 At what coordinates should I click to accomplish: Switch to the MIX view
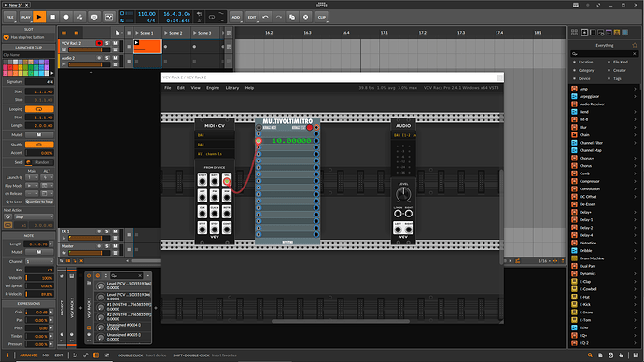click(x=46, y=355)
